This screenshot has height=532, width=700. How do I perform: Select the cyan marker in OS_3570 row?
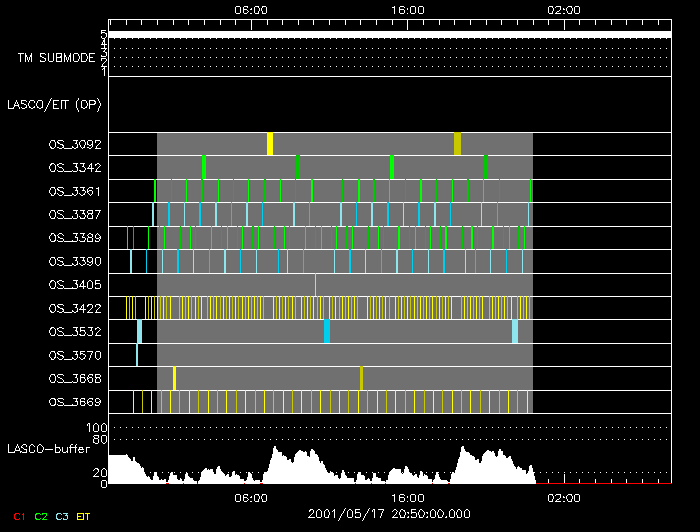[x=137, y=355]
